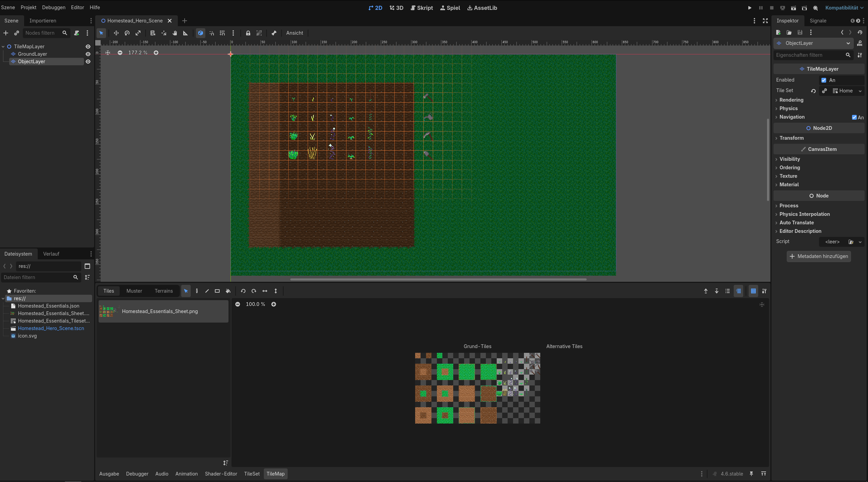
Task: Open the Tile Set resource dropdown
Action: click(x=860, y=91)
